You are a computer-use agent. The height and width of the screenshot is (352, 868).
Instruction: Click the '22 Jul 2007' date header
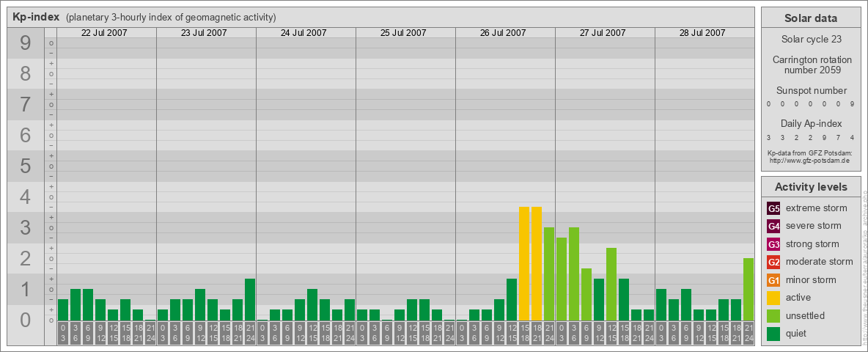point(104,33)
